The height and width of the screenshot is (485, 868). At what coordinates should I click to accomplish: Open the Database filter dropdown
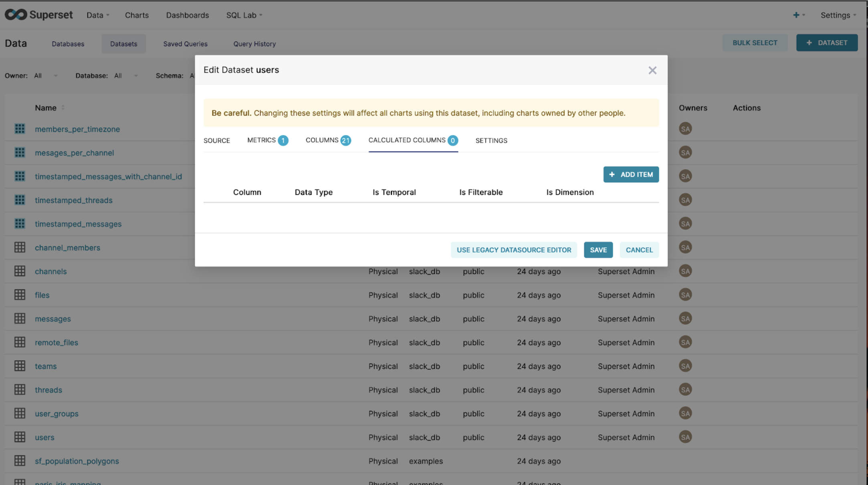tap(125, 76)
